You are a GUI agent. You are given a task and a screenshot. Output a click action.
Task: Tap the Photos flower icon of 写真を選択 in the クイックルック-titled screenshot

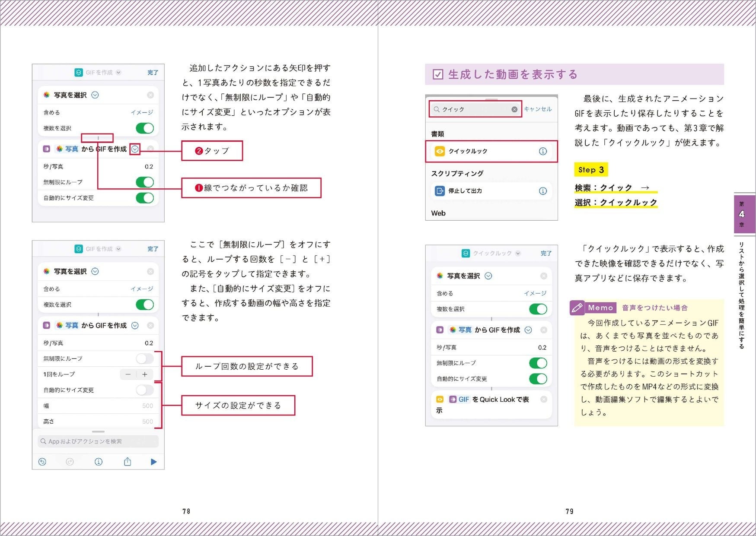tap(440, 276)
